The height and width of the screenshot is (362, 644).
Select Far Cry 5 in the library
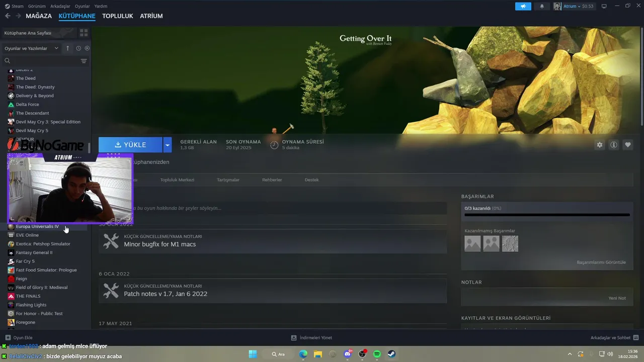point(25,261)
